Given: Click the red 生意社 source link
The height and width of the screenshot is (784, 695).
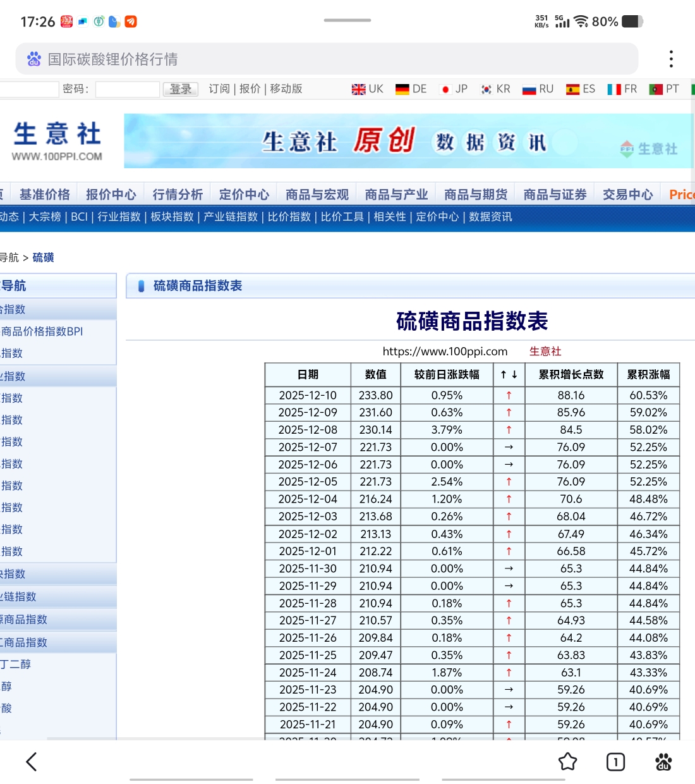Looking at the screenshot, I should pyautogui.click(x=545, y=352).
